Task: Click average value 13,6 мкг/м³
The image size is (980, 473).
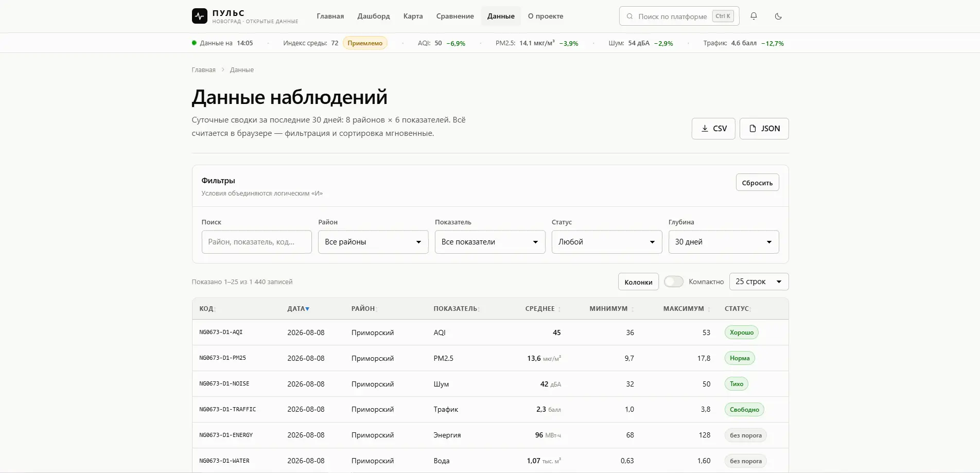Action: click(544, 358)
